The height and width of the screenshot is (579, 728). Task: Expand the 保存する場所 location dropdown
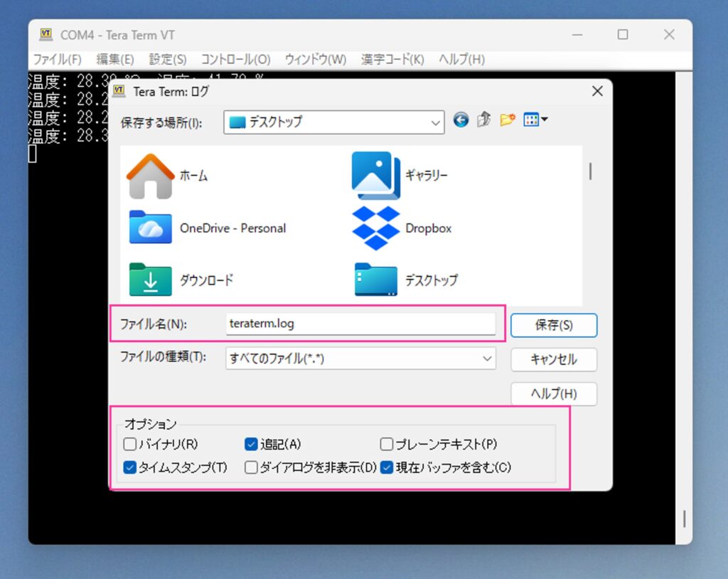(333, 122)
